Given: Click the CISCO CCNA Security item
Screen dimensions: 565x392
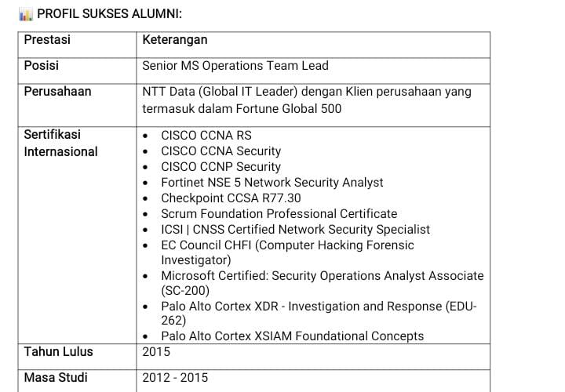Looking at the screenshot, I should tap(221, 151).
